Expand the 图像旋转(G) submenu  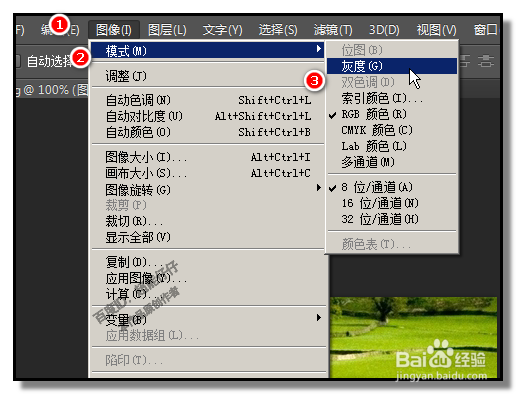pyautogui.click(x=208, y=189)
